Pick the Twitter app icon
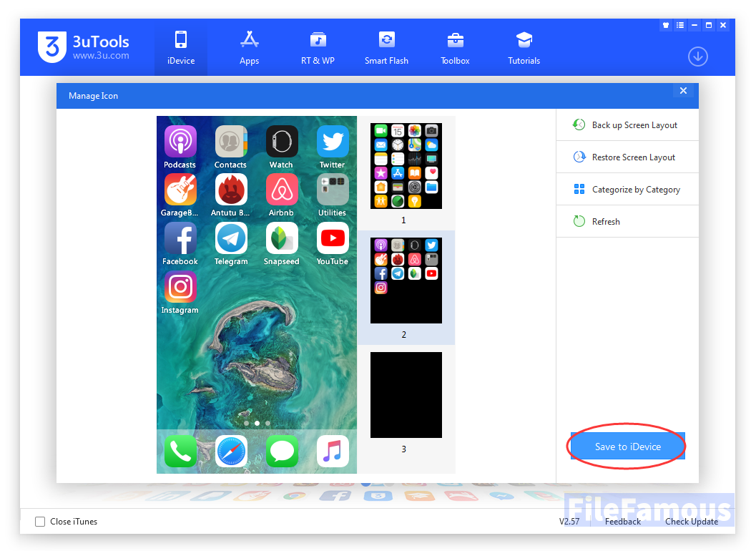Screen dimensions: 756x551 click(x=333, y=142)
